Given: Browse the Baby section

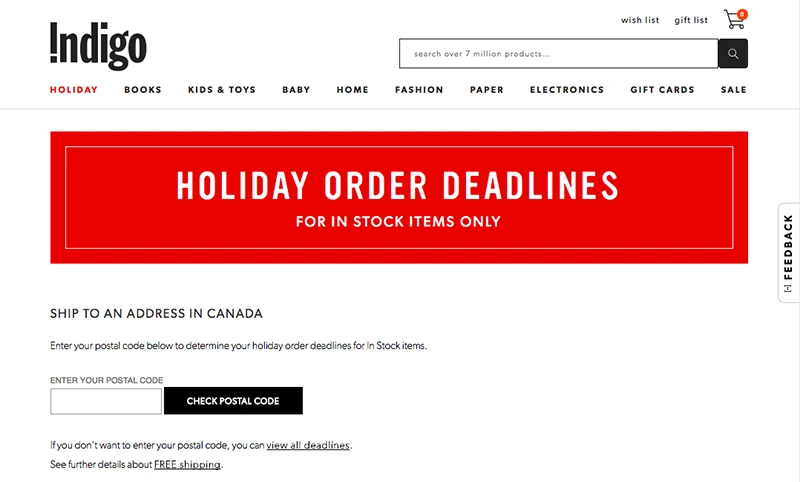Looking at the screenshot, I should (296, 90).
